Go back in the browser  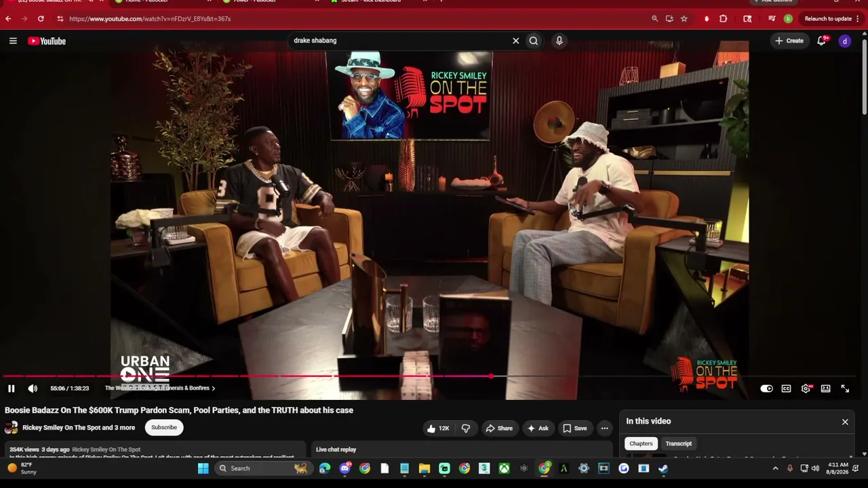pos(8,19)
